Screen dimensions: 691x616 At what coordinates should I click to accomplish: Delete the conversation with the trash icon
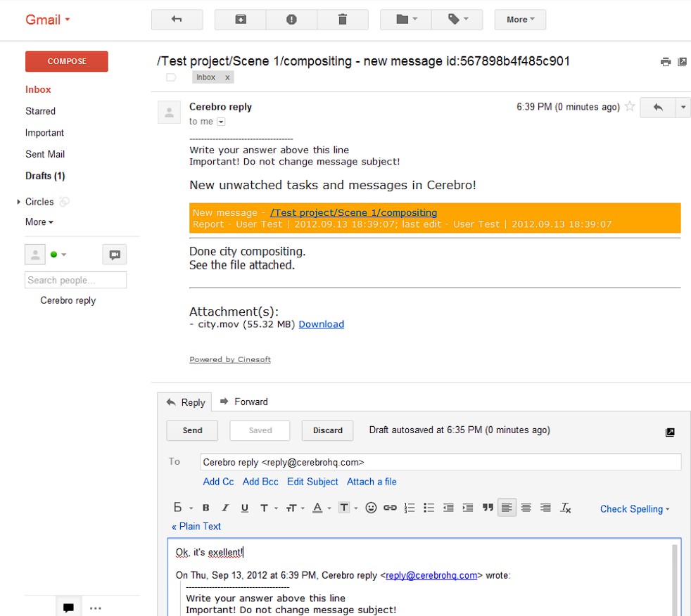tap(343, 20)
